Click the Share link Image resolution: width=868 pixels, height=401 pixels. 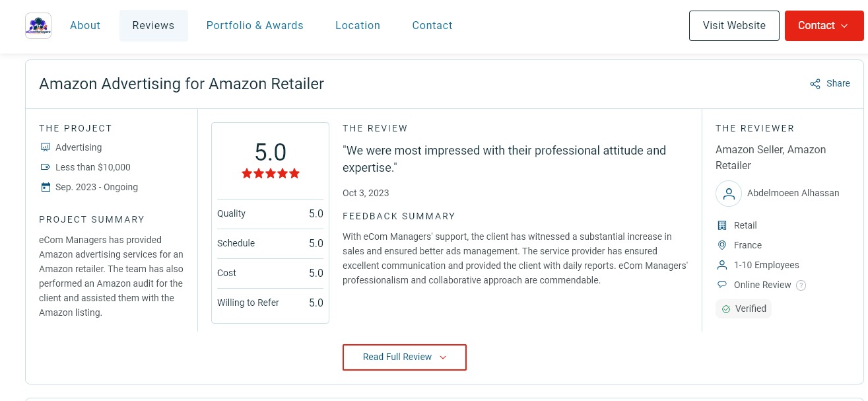(x=838, y=84)
